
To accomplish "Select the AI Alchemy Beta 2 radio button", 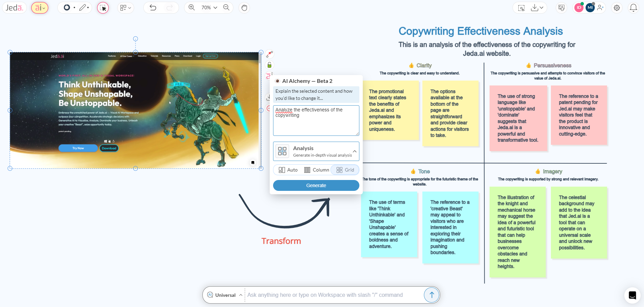I will click(278, 81).
